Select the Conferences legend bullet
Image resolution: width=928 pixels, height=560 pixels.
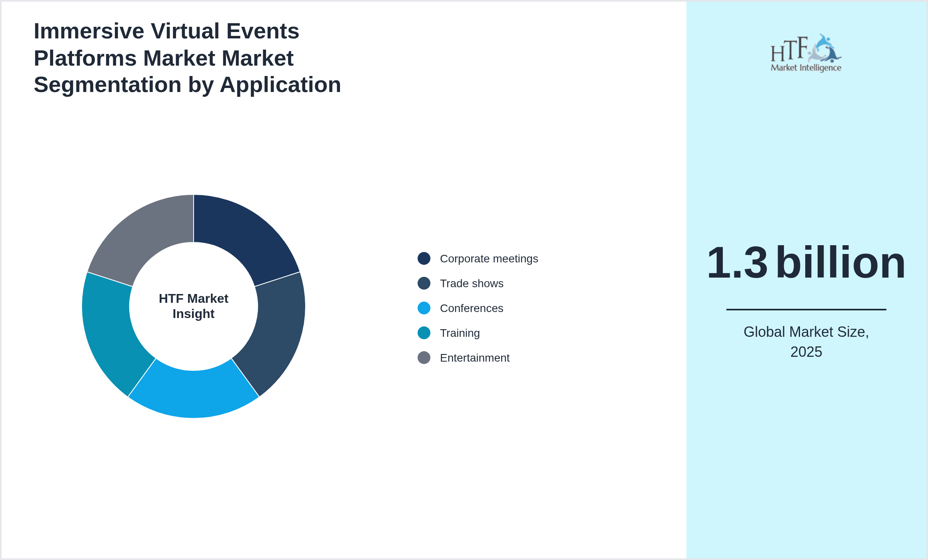[424, 308]
